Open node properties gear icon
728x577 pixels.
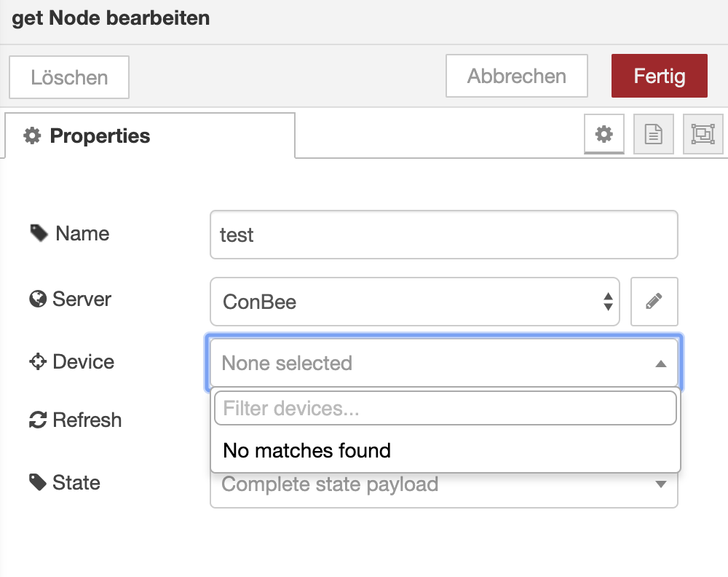point(604,134)
